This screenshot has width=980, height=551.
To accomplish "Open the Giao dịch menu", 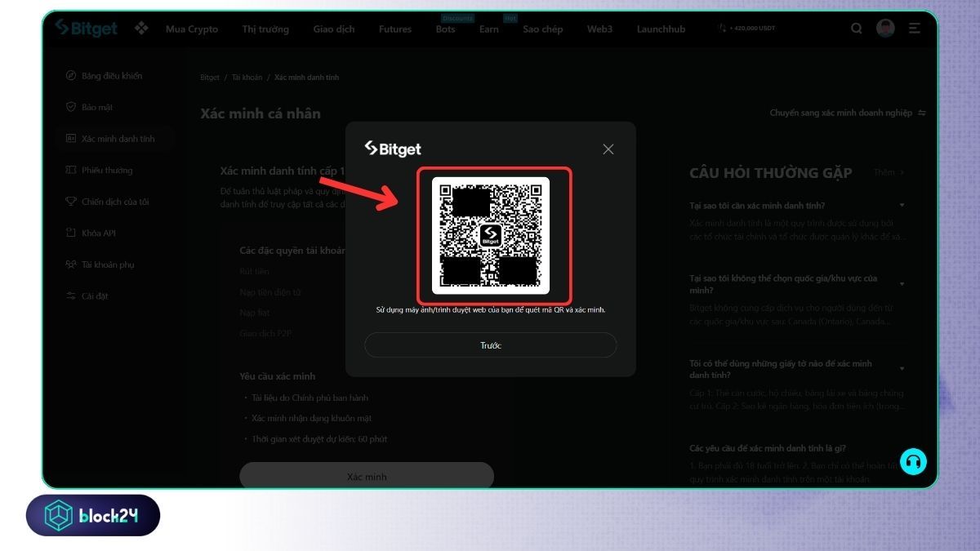I will (x=334, y=29).
